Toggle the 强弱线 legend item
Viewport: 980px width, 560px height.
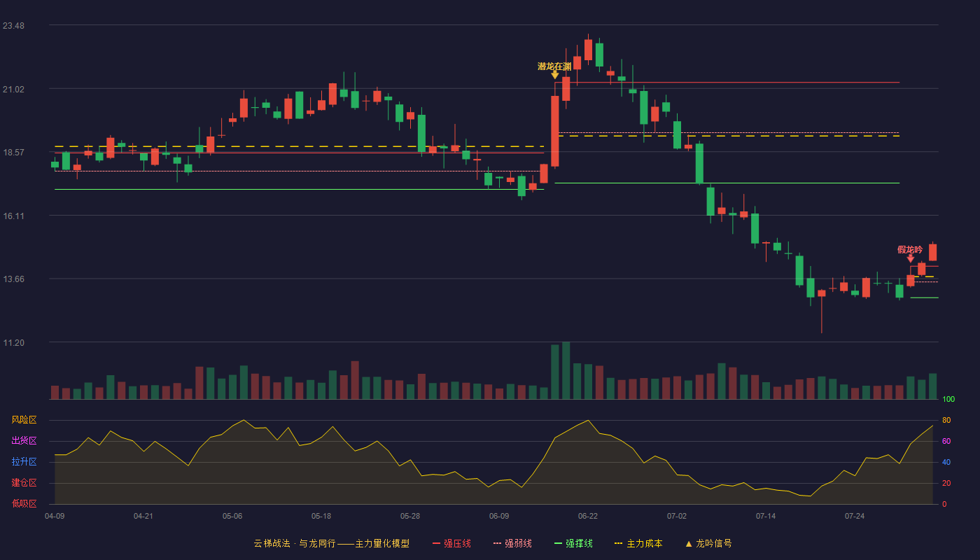tap(512, 543)
